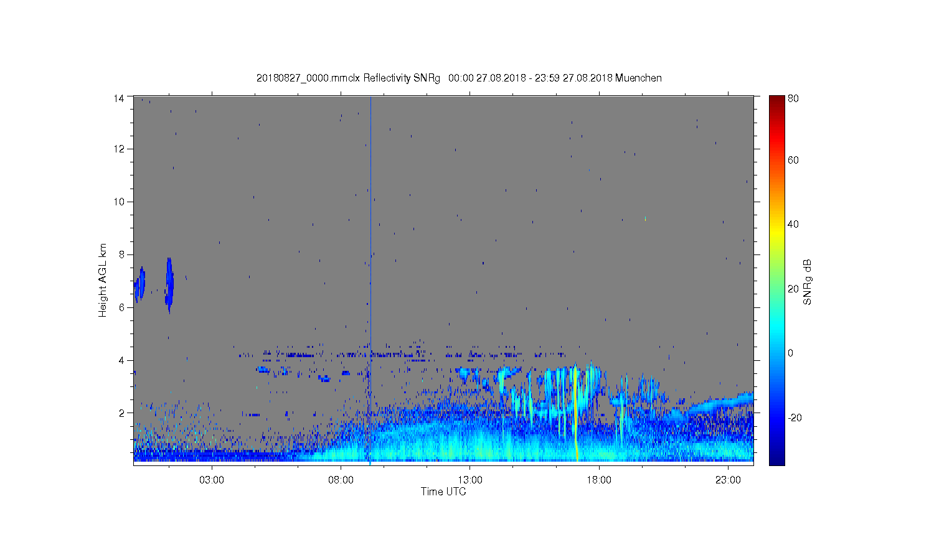Click the height tick label 14
The image size is (934, 560).
(x=118, y=98)
